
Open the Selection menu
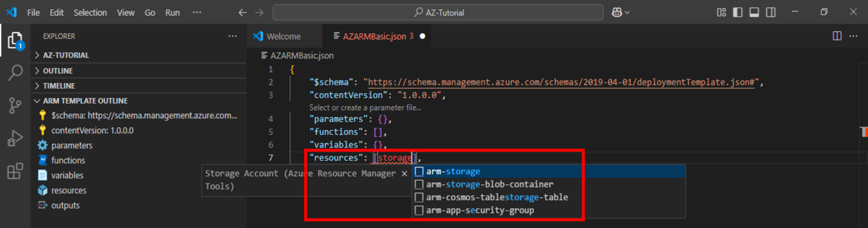click(90, 12)
